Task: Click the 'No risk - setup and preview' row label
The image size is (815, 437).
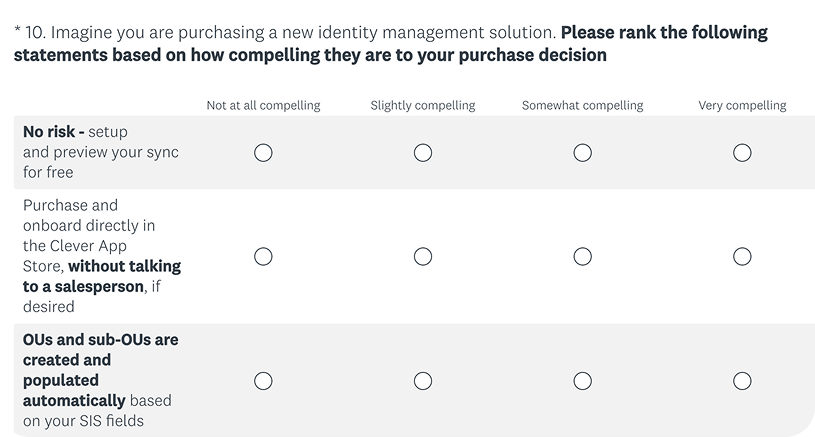Action: tap(101, 152)
